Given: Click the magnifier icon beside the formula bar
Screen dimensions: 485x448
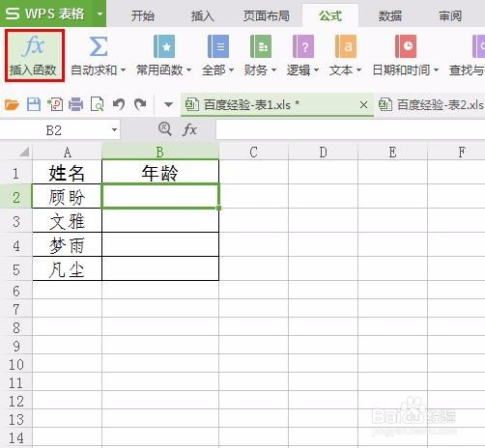Looking at the screenshot, I should click(x=165, y=129).
